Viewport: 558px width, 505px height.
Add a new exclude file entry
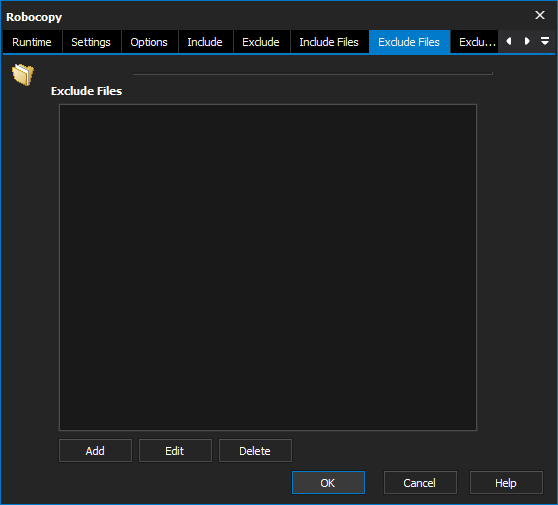(x=95, y=451)
